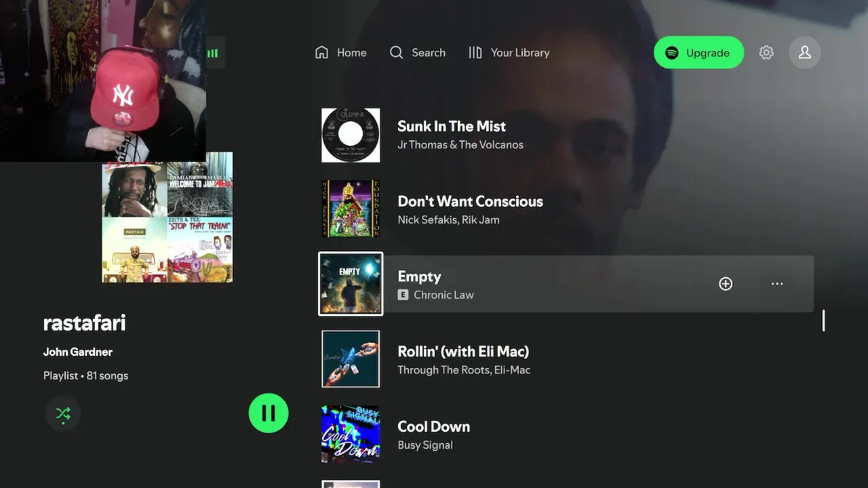Click the now-playing equalizer bars icon
868x488 pixels.
(213, 53)
